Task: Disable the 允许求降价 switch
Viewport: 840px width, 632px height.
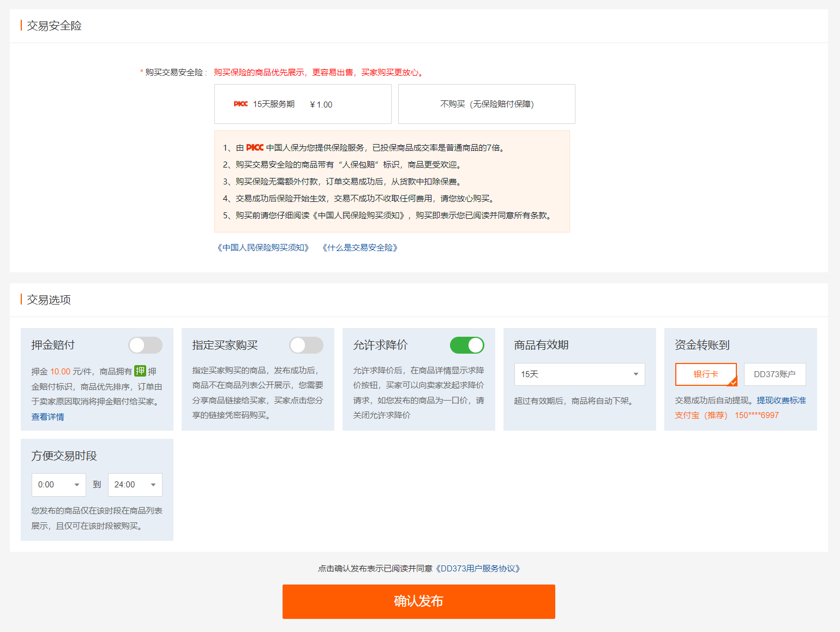Action: pyautogui.click(x=467, y=345)
